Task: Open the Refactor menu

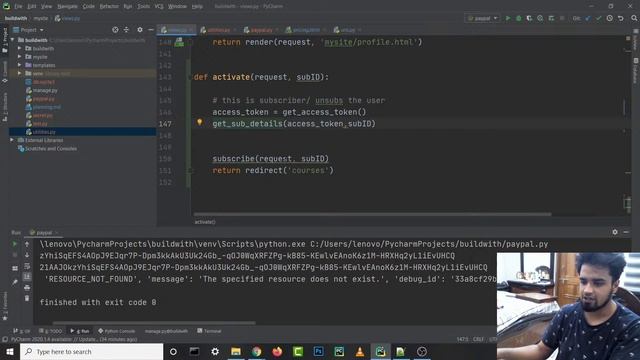Action: click(109, 7)
